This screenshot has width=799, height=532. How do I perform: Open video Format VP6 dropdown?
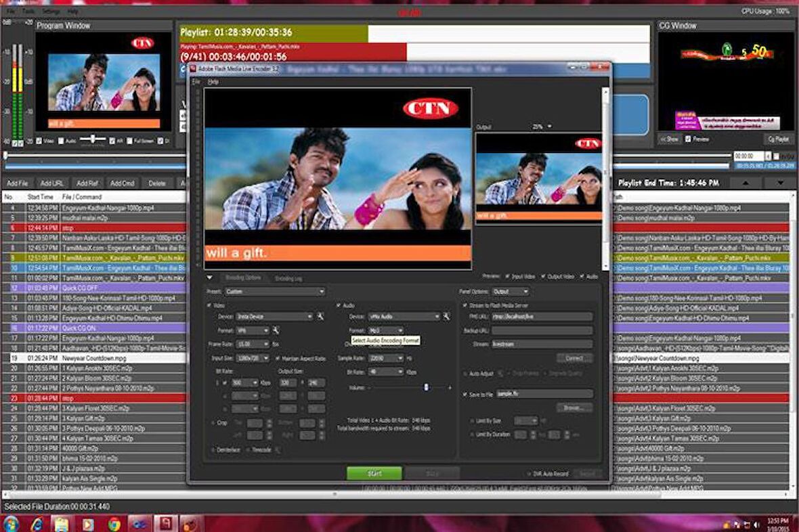pos(253,331)
